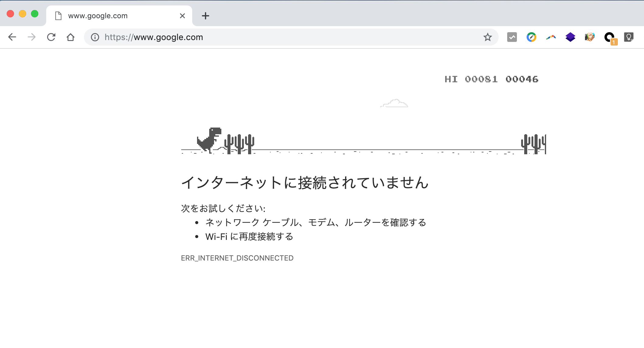Viewport: 644px width, 348px height.
Task: Select the www.google.com tab
Action: (x=119, y=16)
